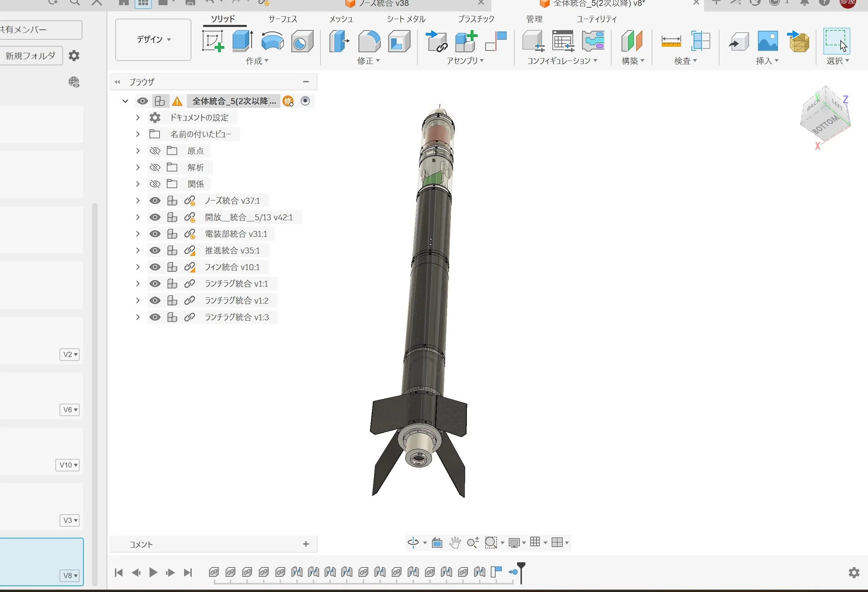Hide the ノーズ統合 v37:1 component
The height and width of the screenshot is (592, 868).
click(x=155, y=201)
